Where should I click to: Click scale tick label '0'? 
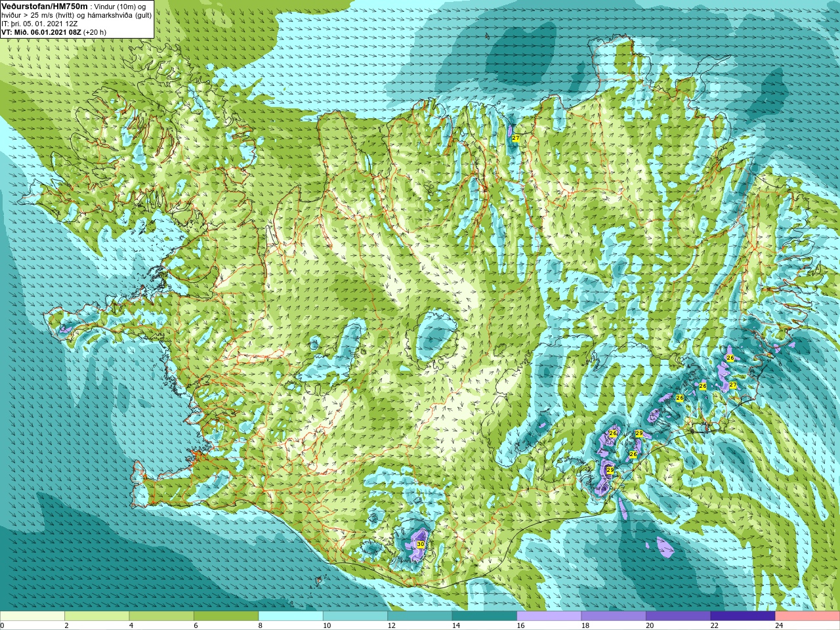pyautogui.click(x=3, y=625)
